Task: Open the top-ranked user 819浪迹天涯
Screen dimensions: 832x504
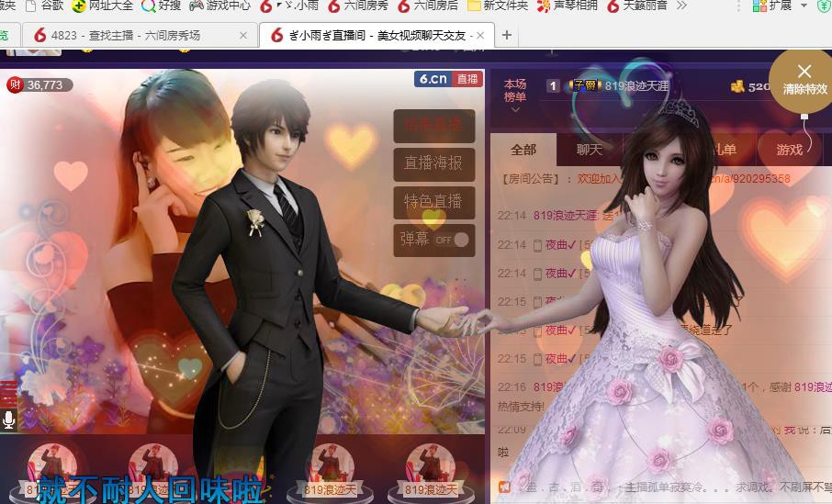Action: tap(636, 85)
